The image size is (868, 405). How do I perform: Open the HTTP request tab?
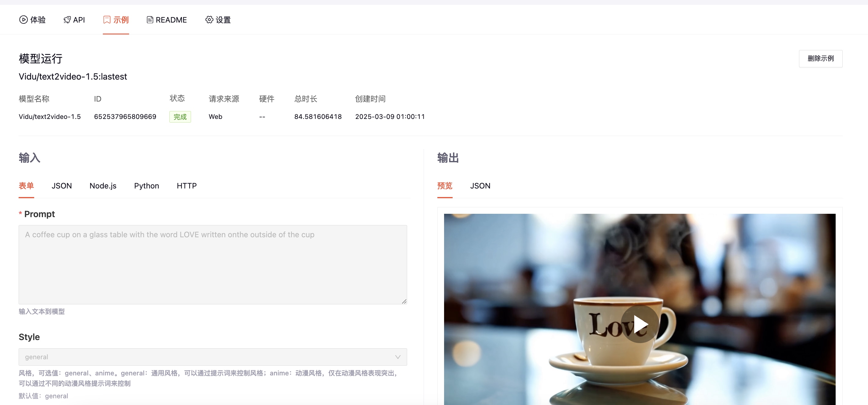tap(186, 186)
